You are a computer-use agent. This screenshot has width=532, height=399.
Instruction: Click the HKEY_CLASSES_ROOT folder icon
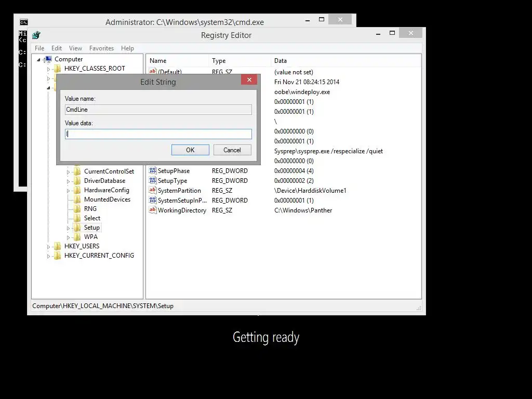[58, 69]
